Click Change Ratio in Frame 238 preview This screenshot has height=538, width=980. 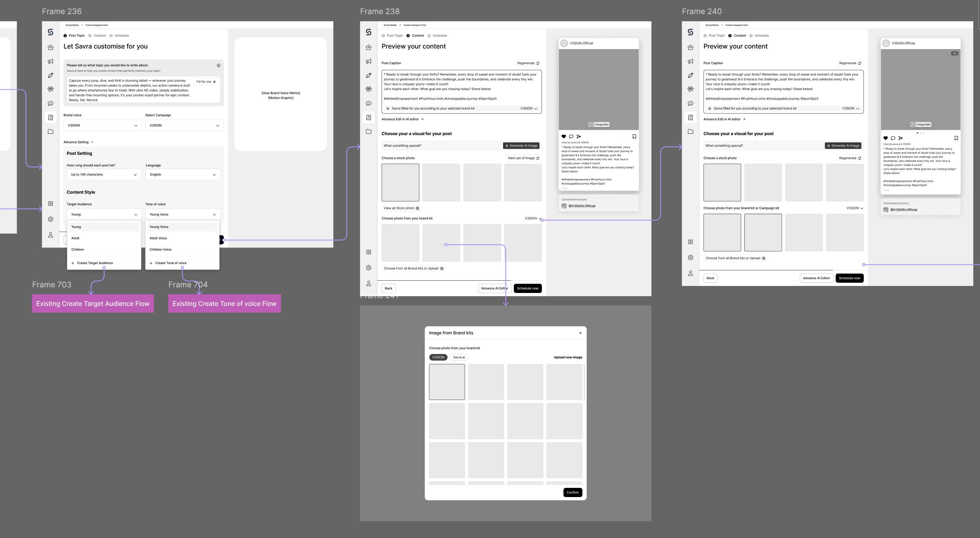pos(599,124)
